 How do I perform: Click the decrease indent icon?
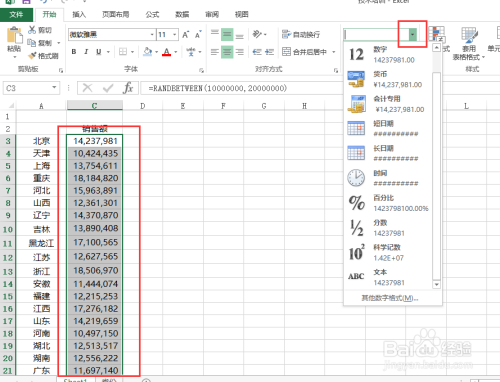click(x=257, y=52)
